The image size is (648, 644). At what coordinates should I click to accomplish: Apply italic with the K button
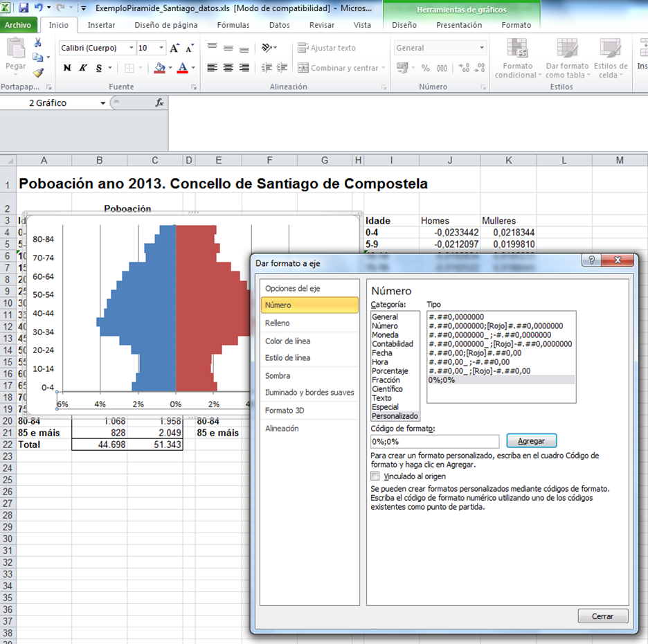[83, 68]
